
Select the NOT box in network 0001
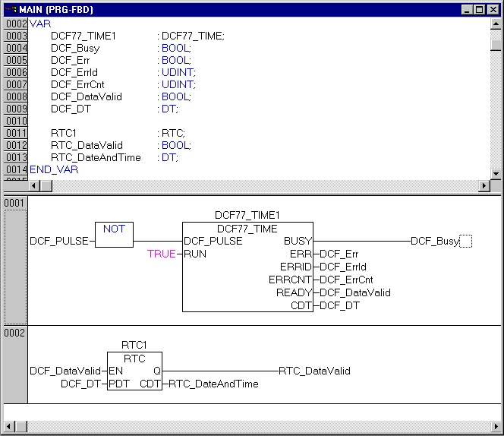click(114, 235)
